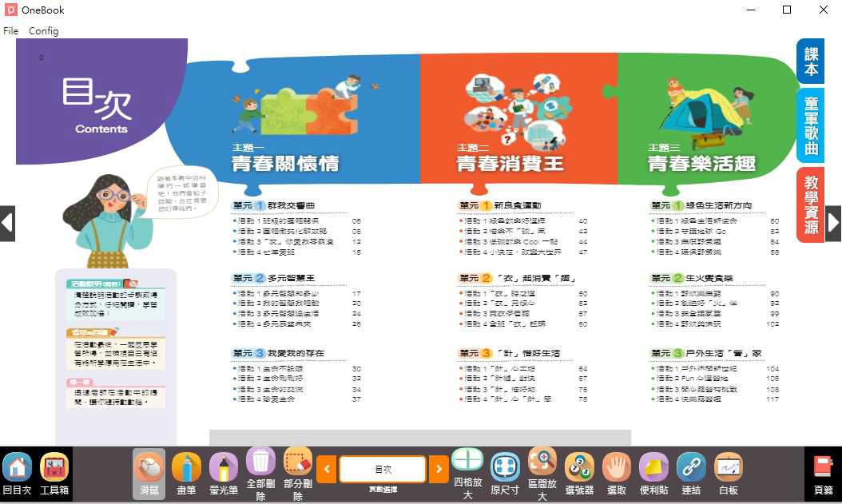Switch to the 教學資源 side tab
The height and width of the screenshot is (504, 842).
811,204
